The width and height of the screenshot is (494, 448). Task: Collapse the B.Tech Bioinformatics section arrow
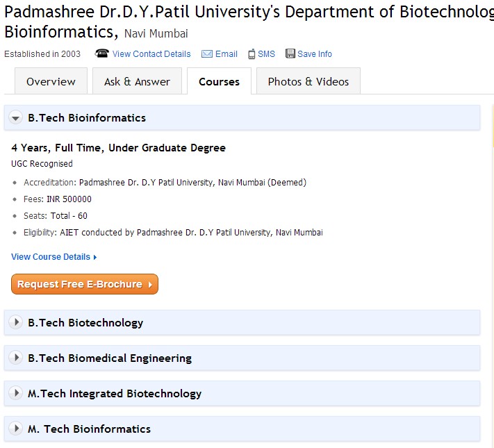click(x=15, y=118)
